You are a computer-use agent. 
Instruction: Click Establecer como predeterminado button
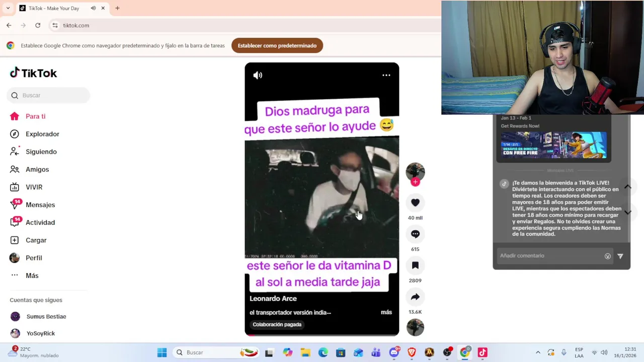coord(277,45)
